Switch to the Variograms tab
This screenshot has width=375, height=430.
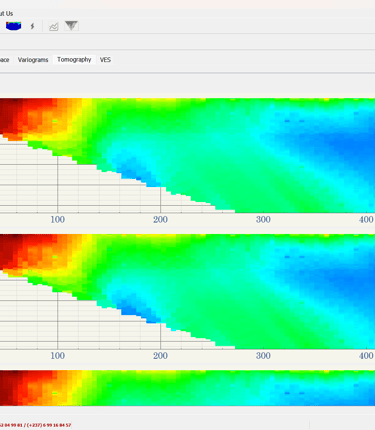click(x=33, y=60)
